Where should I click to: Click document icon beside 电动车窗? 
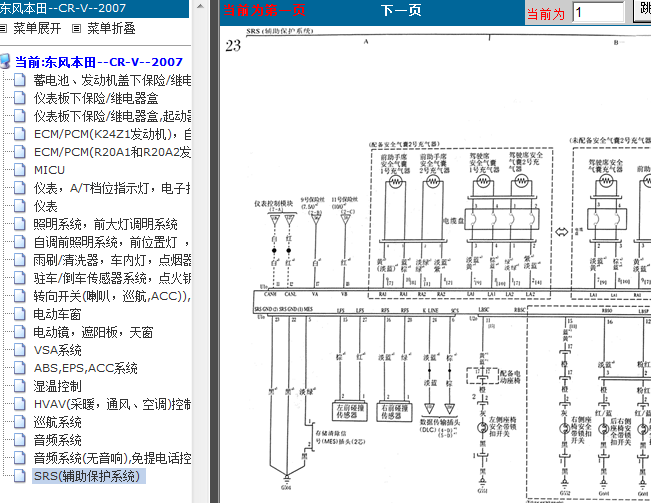point(20,314)
